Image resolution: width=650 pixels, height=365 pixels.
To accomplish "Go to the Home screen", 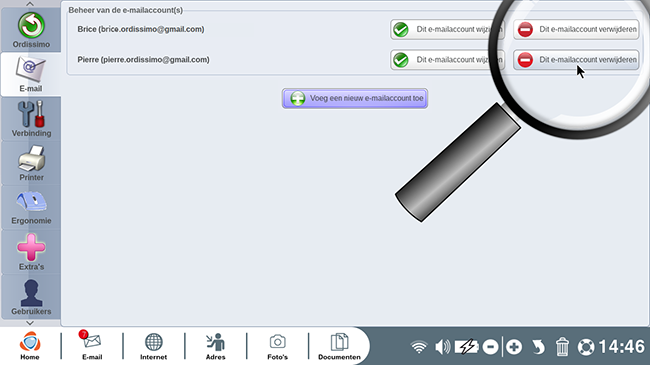I will tap(30, 346).
